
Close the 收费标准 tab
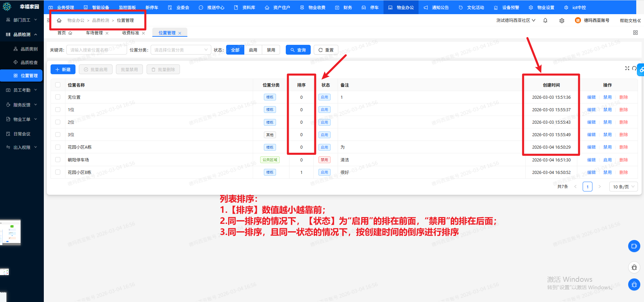point(143,33)
